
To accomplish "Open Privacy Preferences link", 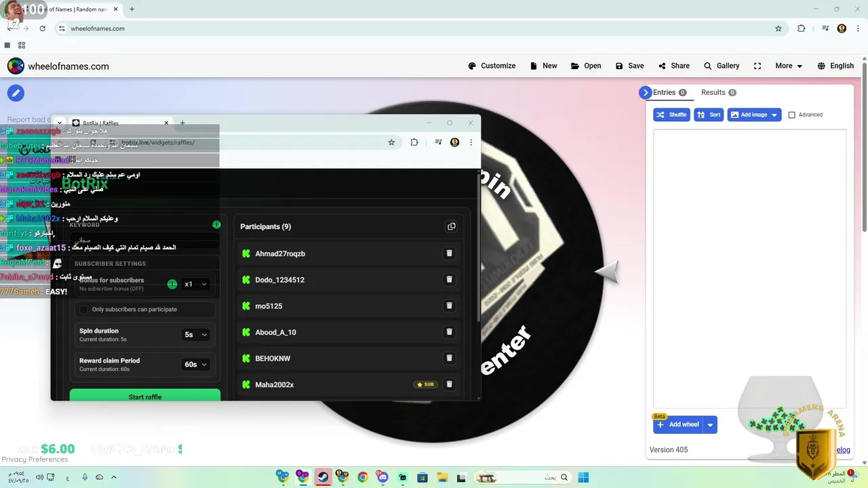I will 35,460.
